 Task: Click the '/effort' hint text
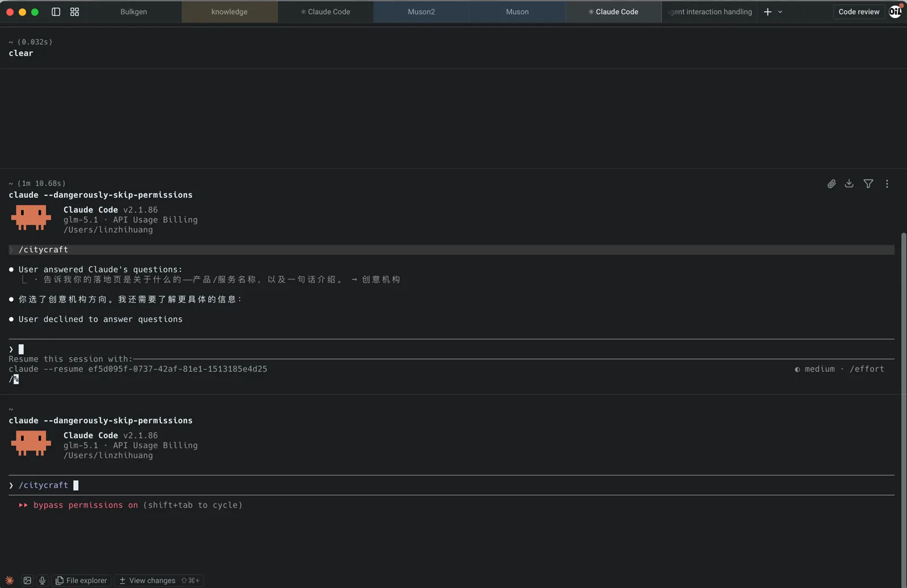click(867, 369)
